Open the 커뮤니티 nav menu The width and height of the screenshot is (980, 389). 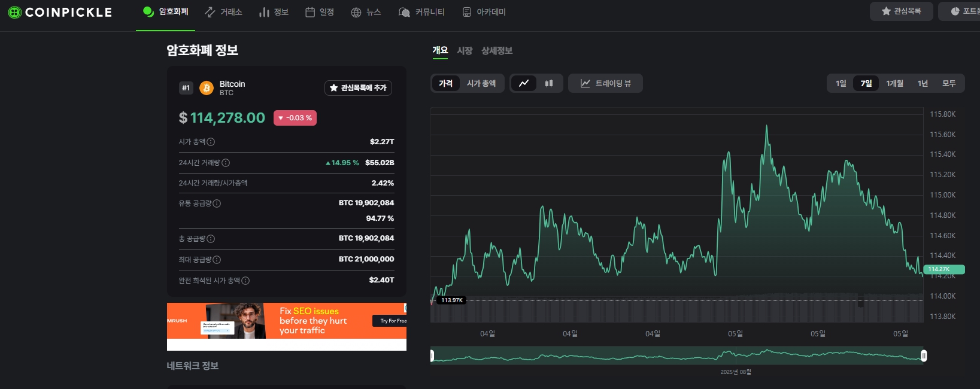click(421, 12)
